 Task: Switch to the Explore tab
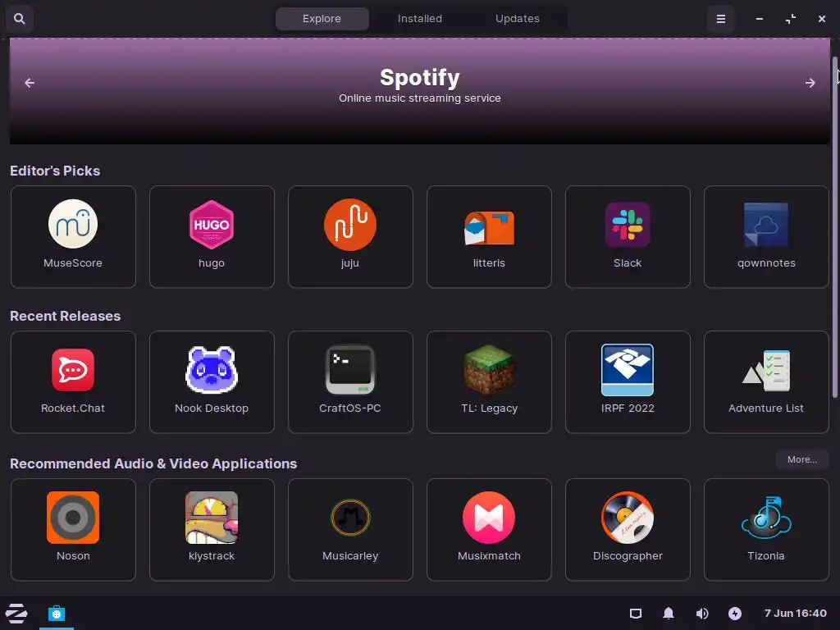tap(322, 19)
